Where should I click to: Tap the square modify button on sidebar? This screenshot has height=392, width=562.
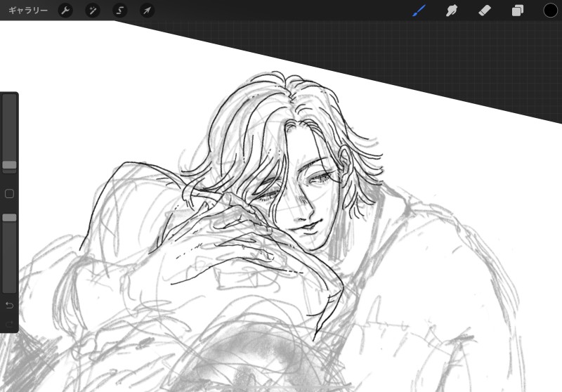pyautogui.click(x=9, y=193)
